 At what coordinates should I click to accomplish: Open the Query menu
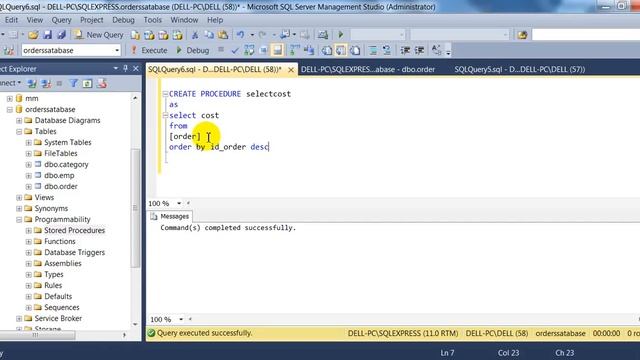[61, 20]
